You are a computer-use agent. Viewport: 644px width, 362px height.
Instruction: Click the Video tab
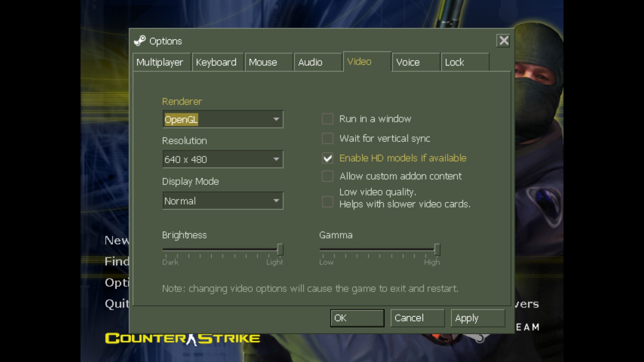(x=367, y=62)
